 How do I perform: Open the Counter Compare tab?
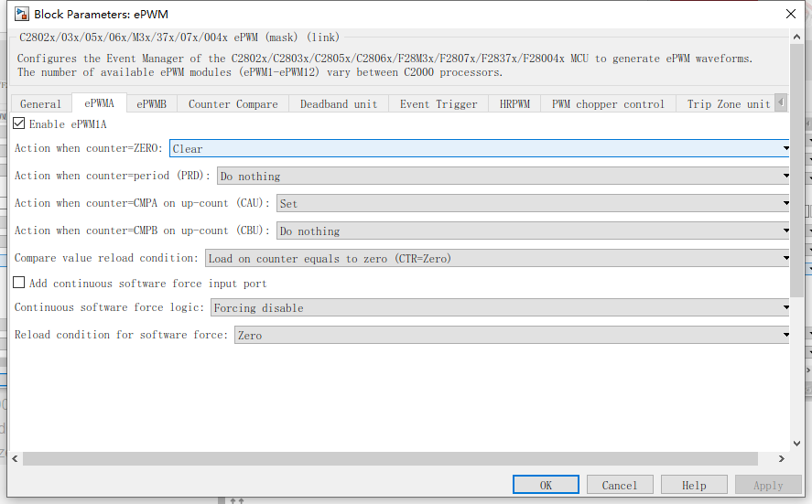[233, 103]
